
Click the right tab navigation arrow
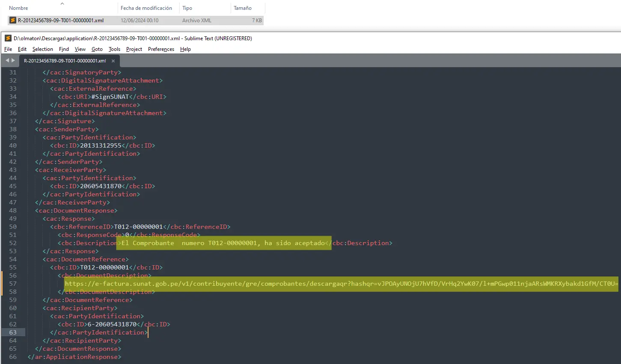tap(13, 60)
